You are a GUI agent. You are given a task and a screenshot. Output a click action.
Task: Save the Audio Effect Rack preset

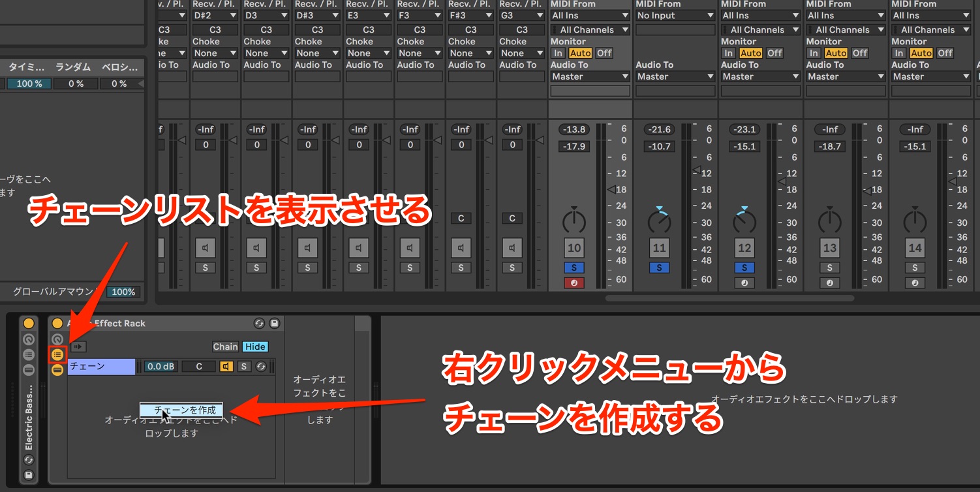pos(275,323)
